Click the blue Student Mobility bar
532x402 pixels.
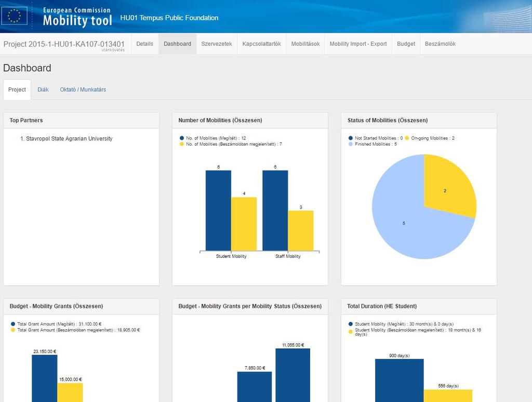[219, 211]
